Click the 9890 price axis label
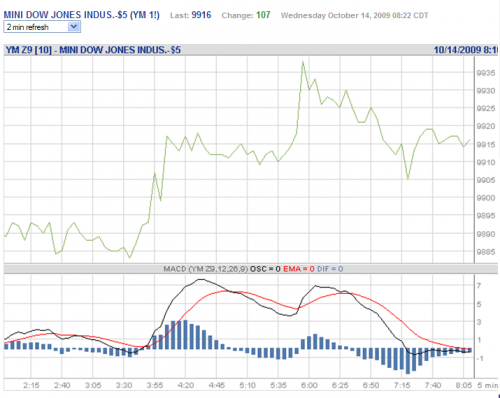This screenshot has width=500, height=398. pyautogui.click(x=486, y=234)
